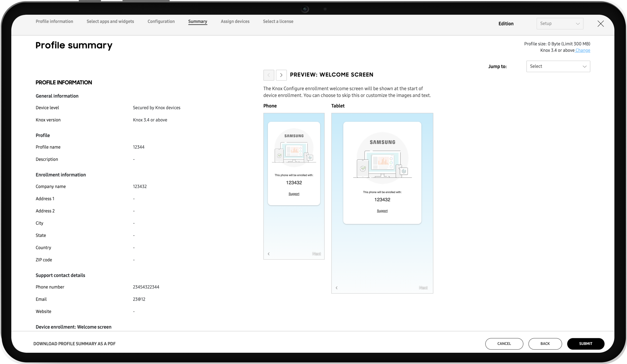Expand the Jump to Select dropdown
Viewport: 627px width, 364px height.
click(x=558, y=66)
